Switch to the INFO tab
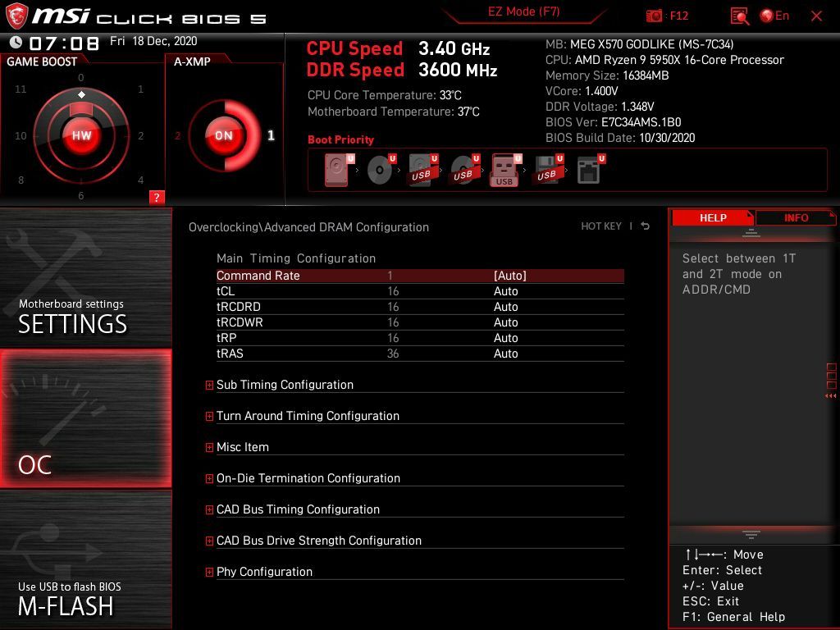This screenshot has height=630, width=840. [x=796, y=217]
